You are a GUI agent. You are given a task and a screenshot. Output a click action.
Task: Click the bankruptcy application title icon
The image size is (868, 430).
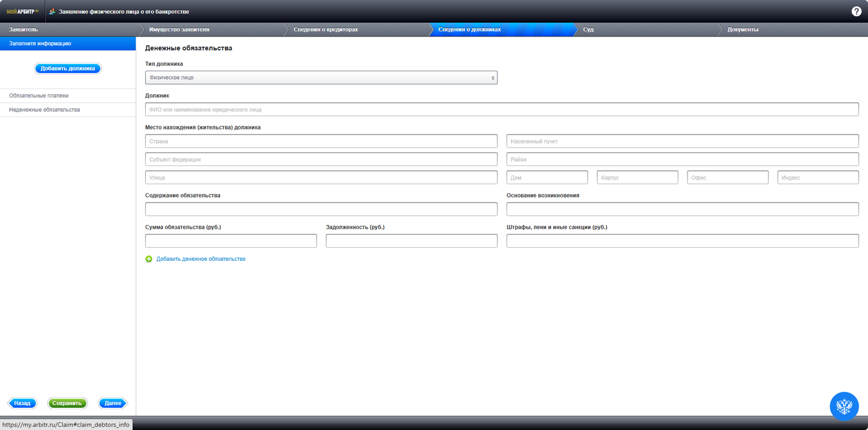pyautogui.click(x=52, y=11)
